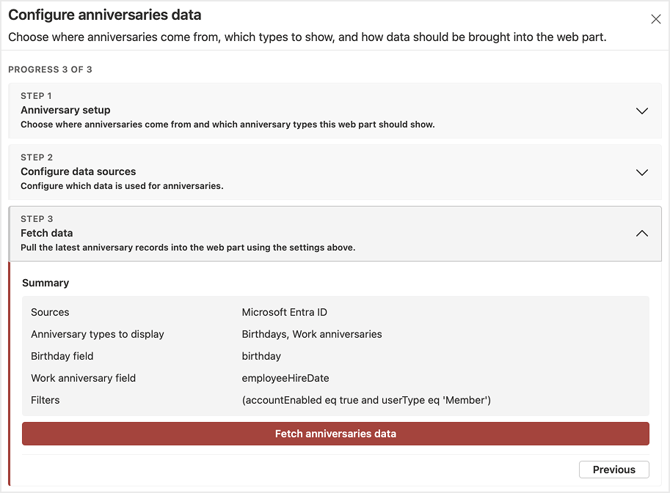Image resolution: width=670 pixels, height=493 pixels.
Task: Click the Fetch anniversaries data button
Action: tap(335, 434)
